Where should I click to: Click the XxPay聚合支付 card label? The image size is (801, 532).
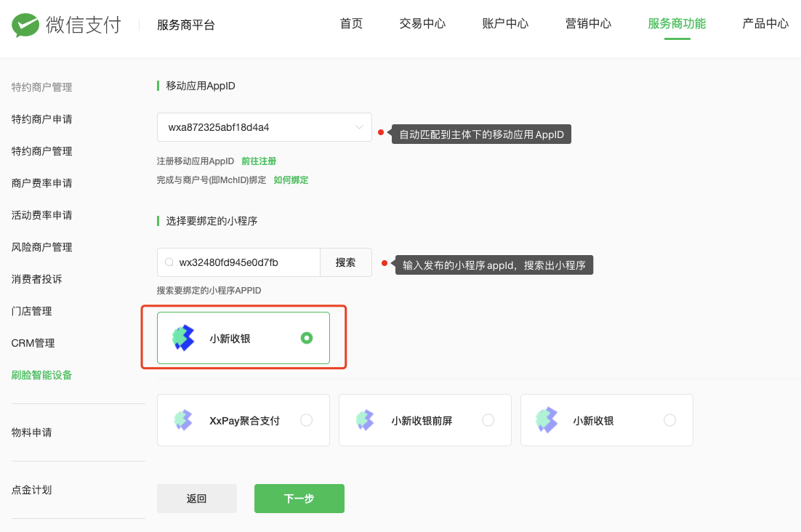coord(245,421)
